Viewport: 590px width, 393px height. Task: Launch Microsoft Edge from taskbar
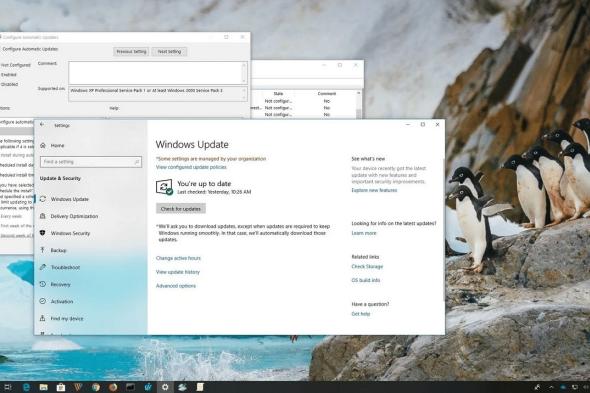click(x=26, y=387)
